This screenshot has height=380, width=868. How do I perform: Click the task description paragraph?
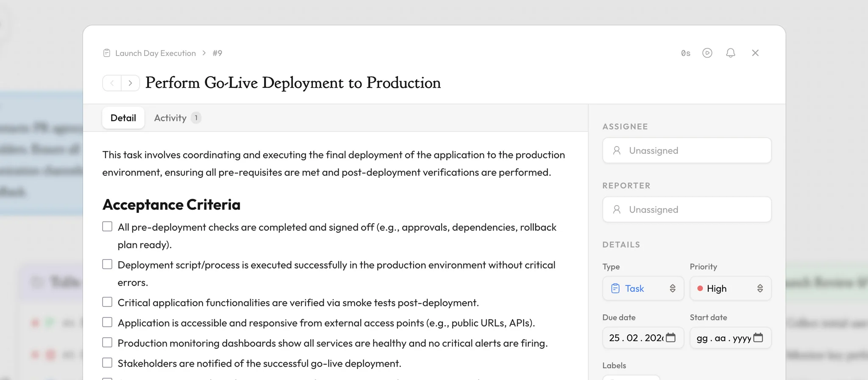(334, 164)
